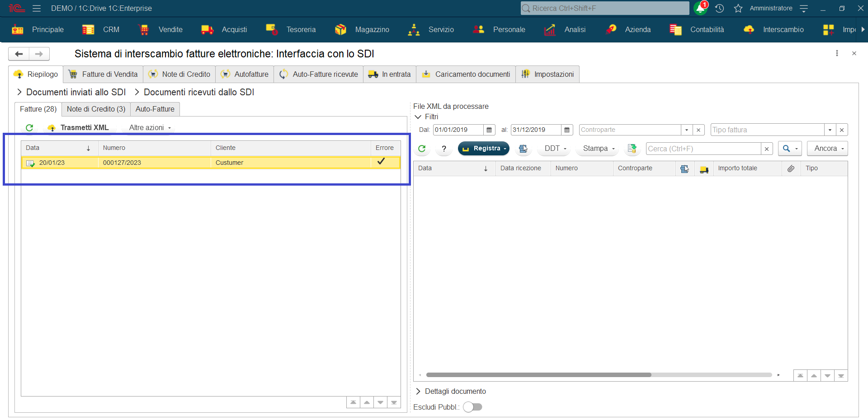Viewport: 868px width, 420px height.
Task: Open calendar picker for al date
Action: [x=567, y=130]
